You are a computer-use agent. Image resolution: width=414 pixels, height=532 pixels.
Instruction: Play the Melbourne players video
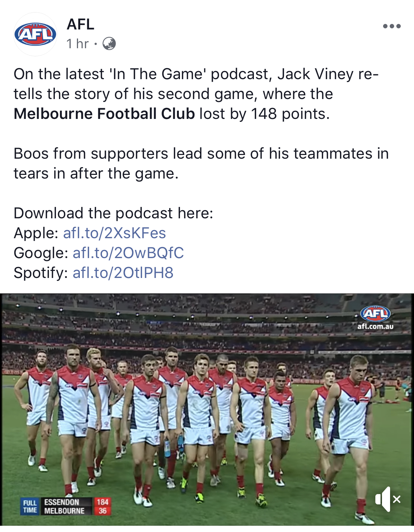(207, 409)
